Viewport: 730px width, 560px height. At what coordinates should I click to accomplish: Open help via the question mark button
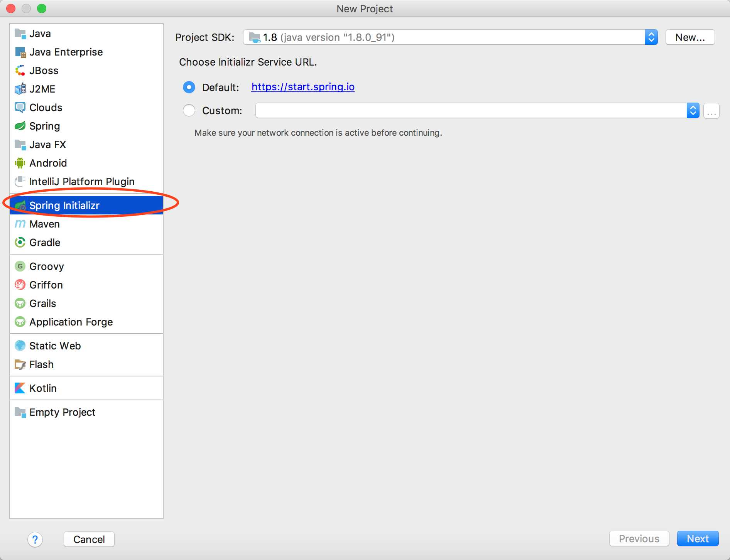[35, 539]
